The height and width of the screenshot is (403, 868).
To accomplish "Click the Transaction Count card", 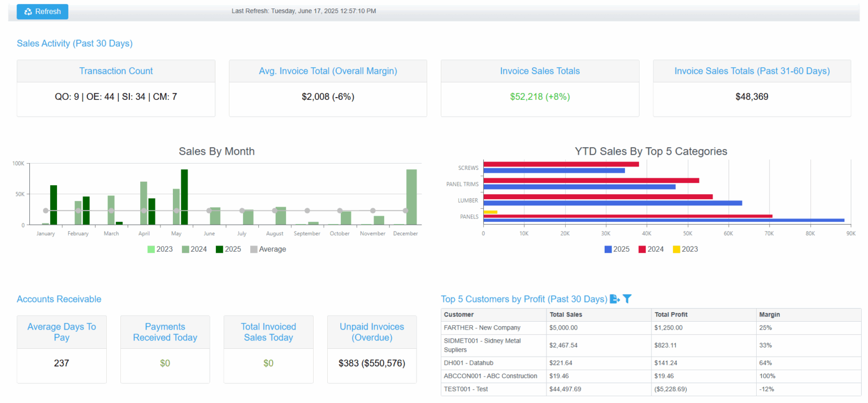I will click(116, 88).
